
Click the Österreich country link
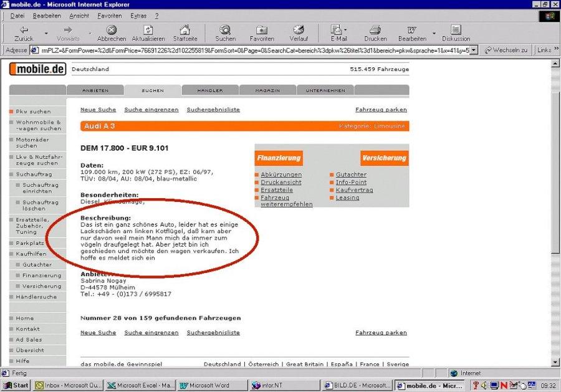coord(263,364)
